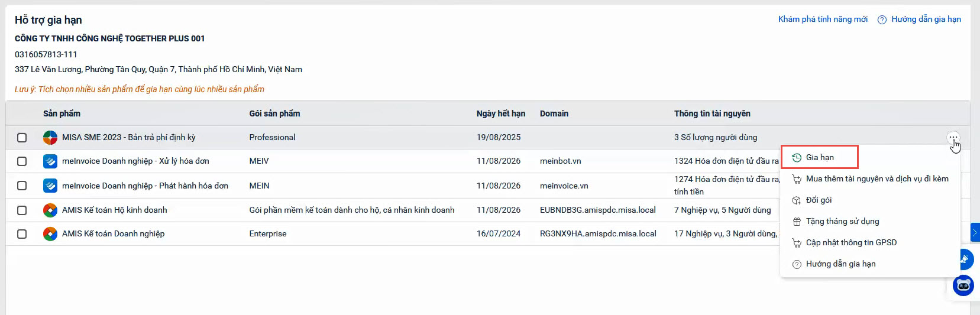Click the AMIS Kế toán Hộ kinh doanh icon
This screenshot has height=315, width=980.
tap(50, 210)
